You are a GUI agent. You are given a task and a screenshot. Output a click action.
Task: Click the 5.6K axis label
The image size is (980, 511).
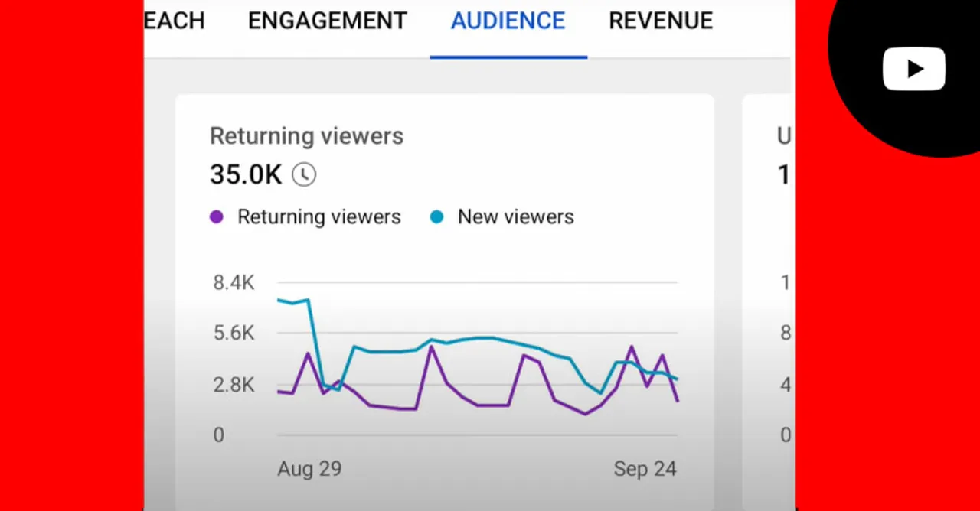[234, 334]
